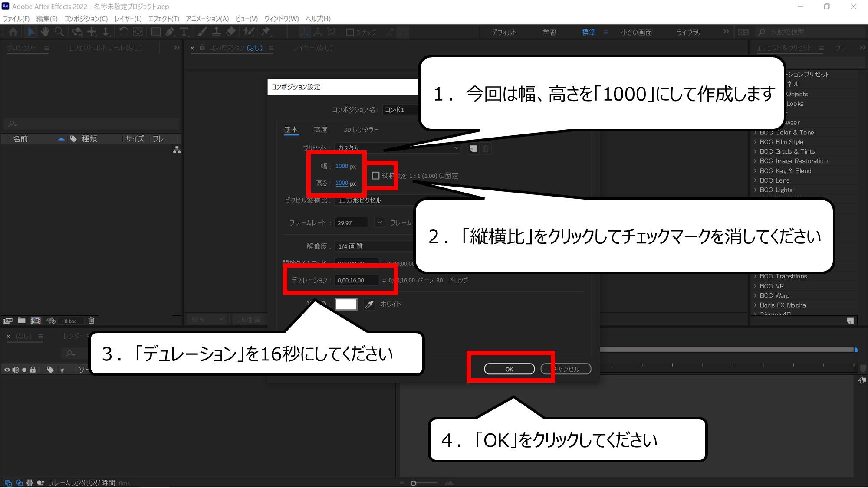Expand the BCC Lights category

[x=776, y=190]
